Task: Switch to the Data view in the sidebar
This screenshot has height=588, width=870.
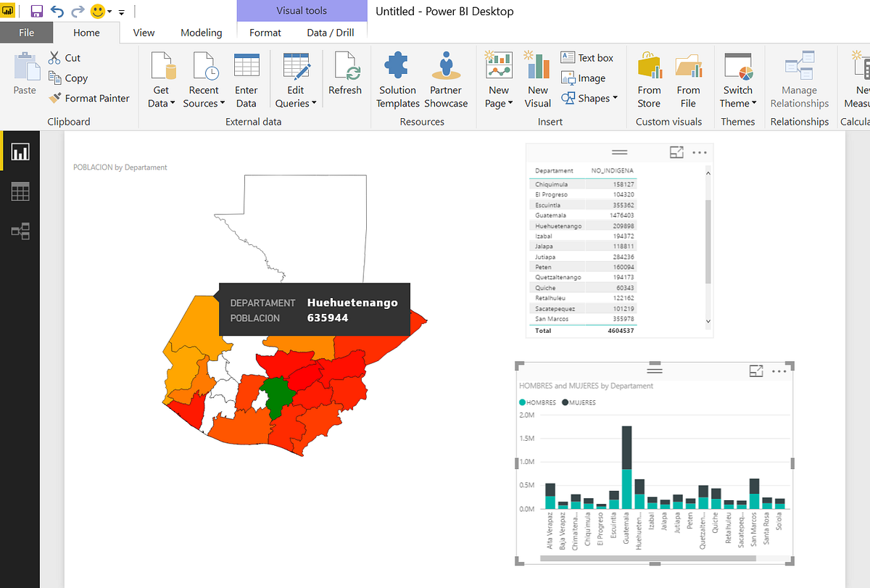Action: click(x=20, y=191)
